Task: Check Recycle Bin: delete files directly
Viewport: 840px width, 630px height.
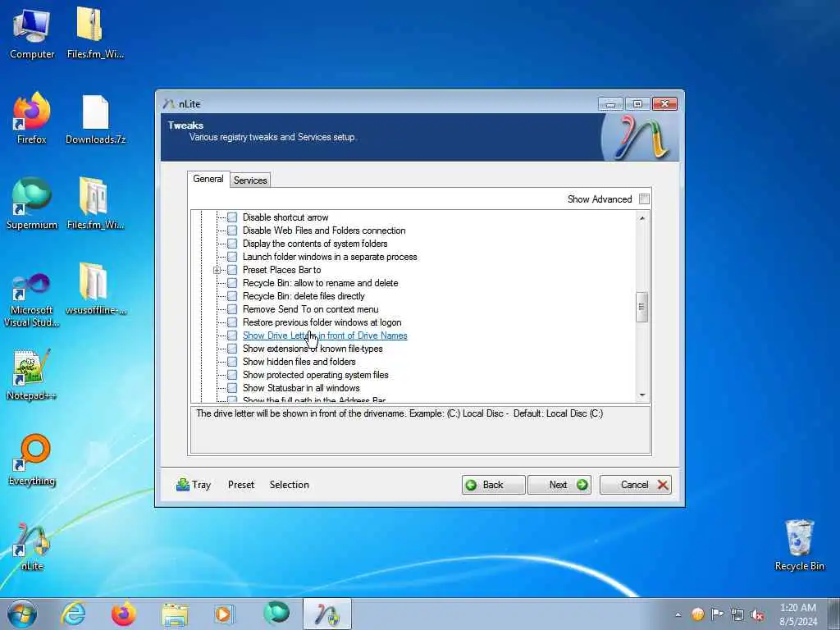Action: pyautogui.click(x=232, y=296)
